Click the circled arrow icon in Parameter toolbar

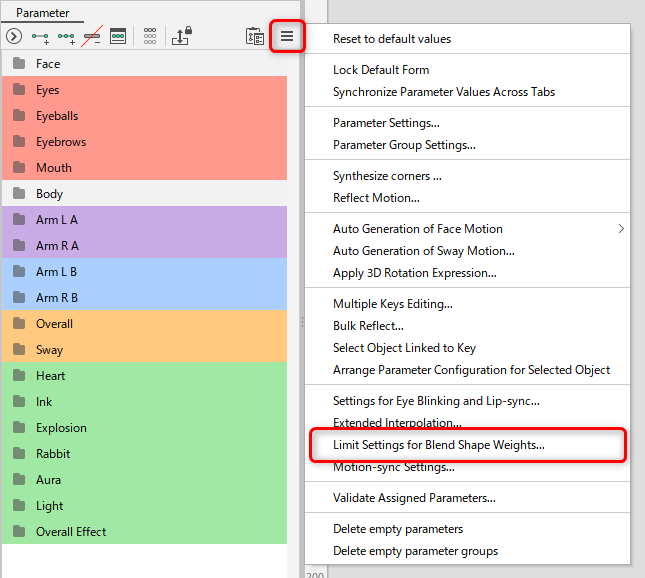(x=14, y=36)
